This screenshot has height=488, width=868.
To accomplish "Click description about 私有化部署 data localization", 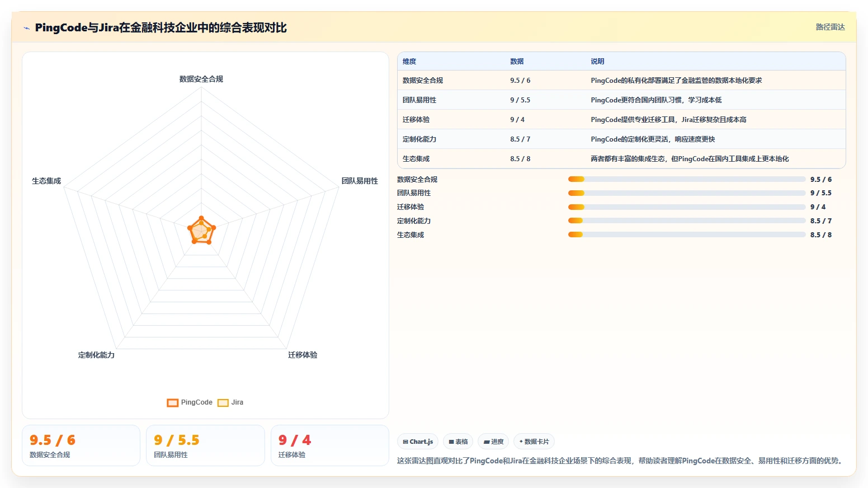I will click(x=676, y=81).
